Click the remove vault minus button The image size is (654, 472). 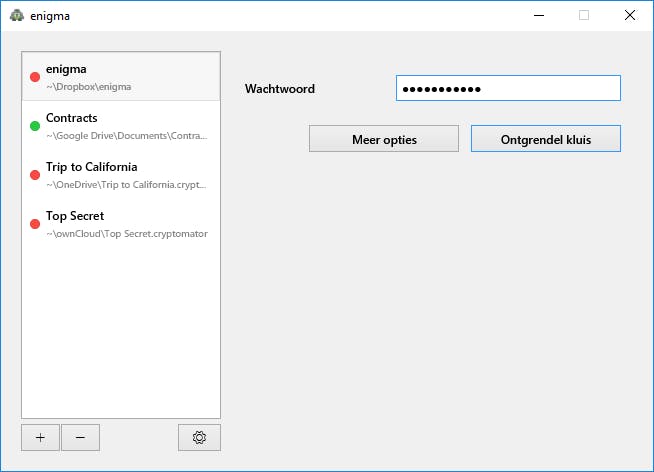(x=80, y=437)
